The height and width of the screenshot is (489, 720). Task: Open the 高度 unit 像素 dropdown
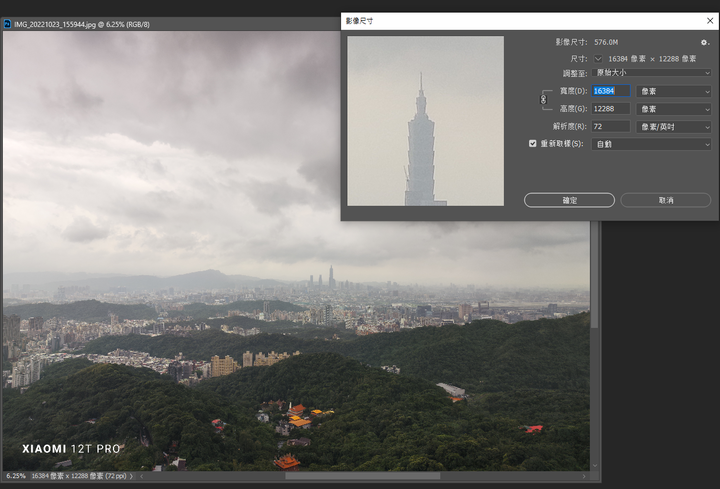click(674, 109)
